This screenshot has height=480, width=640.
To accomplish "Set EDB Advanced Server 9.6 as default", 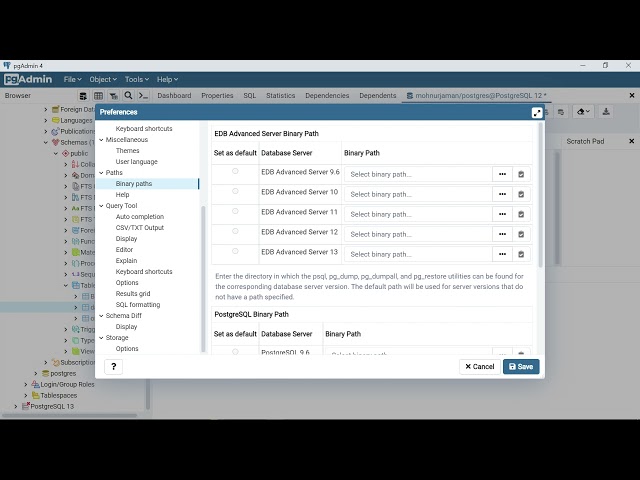I will coord(235,171).
